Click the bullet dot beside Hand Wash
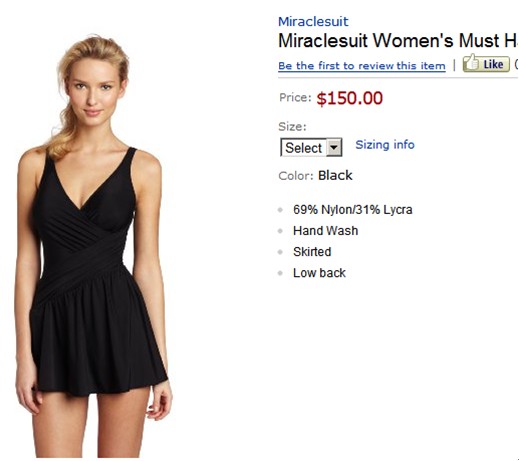 [280, 231]
